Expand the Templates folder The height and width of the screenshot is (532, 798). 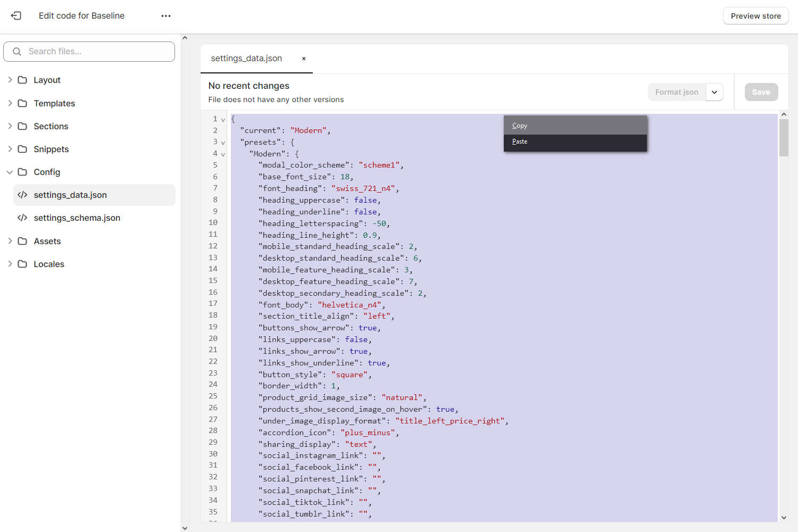coord(10,103)
